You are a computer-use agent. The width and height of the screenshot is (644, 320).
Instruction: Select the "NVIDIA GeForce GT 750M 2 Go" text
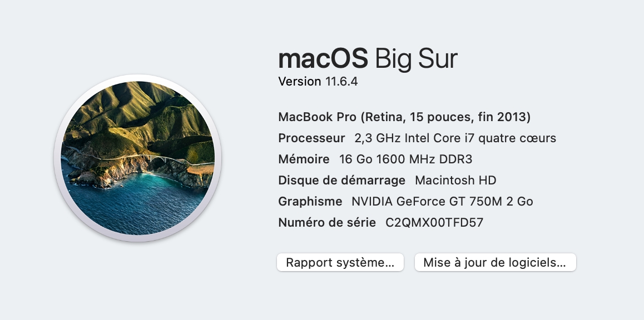coord(442,202)
